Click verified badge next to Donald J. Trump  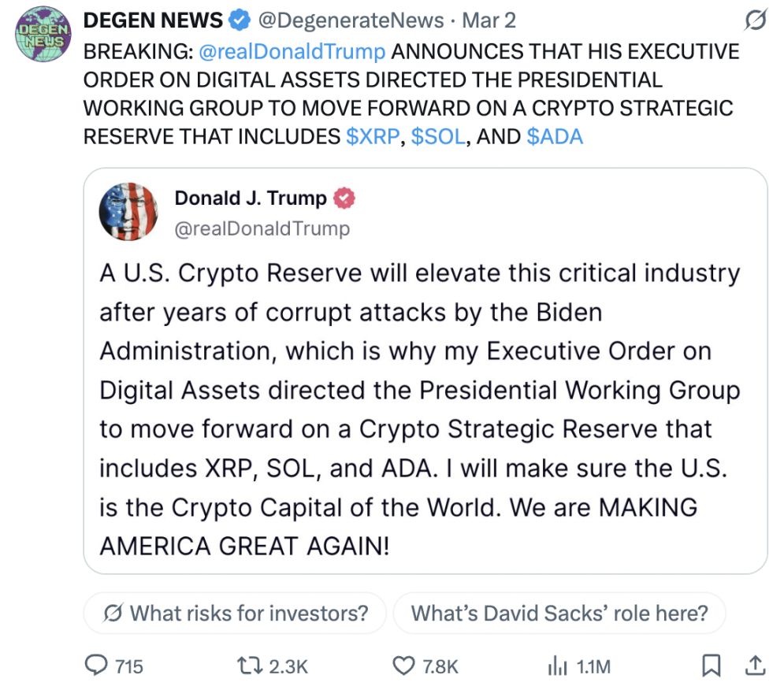tap(344, 198)
